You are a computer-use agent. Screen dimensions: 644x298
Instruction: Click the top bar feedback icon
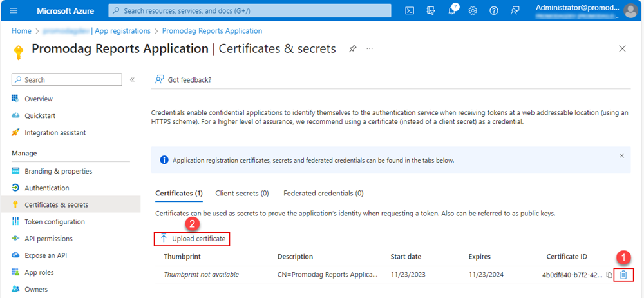coord(515,11)
